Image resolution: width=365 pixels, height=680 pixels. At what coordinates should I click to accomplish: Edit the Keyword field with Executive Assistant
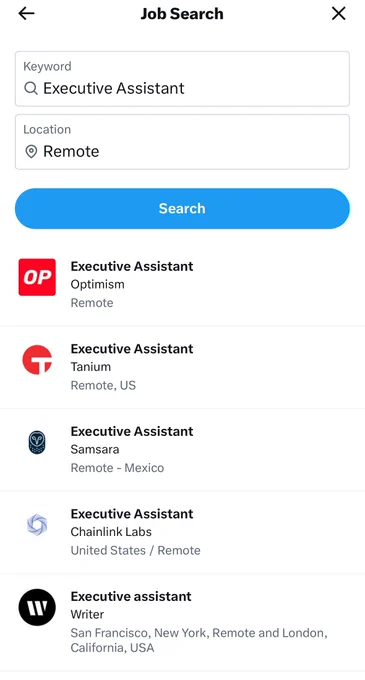tap(182, 79)
